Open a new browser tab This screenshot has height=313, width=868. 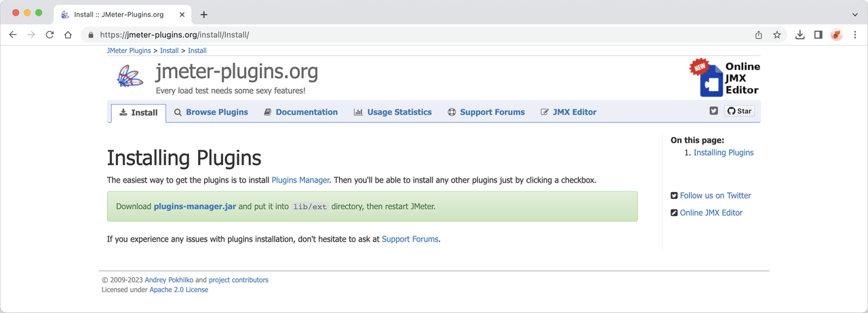pos(203,14)
